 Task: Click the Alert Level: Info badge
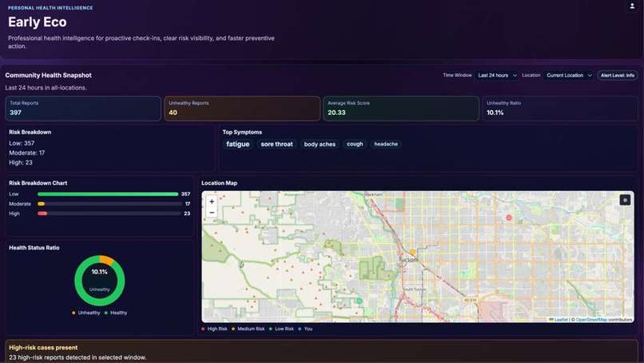[x=618, y=75]
